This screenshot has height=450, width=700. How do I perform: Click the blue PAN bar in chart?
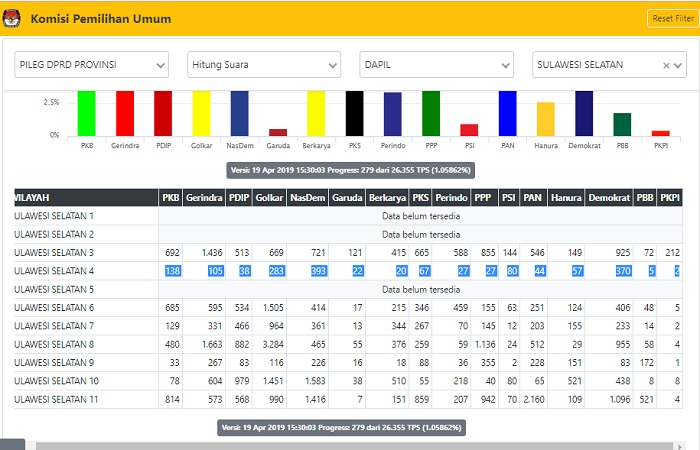click(507, 112)
